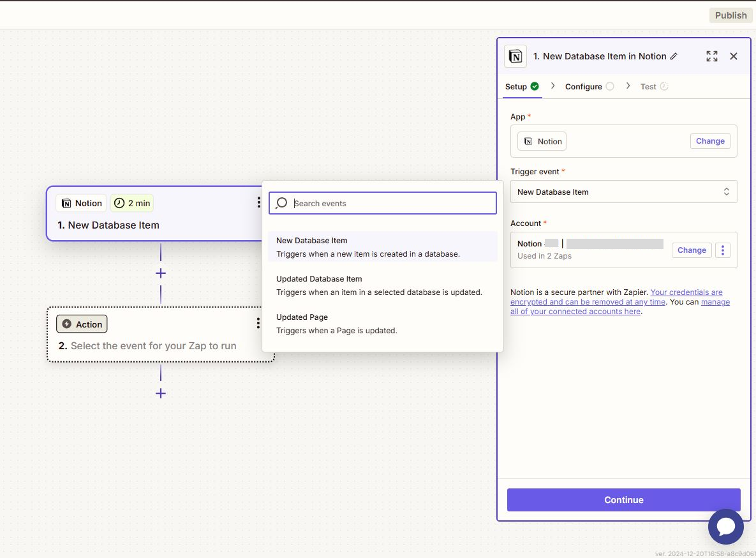Close the step editor panel
Screen dimensions: 756x558
pyautogui.click(x=733, y=56)
